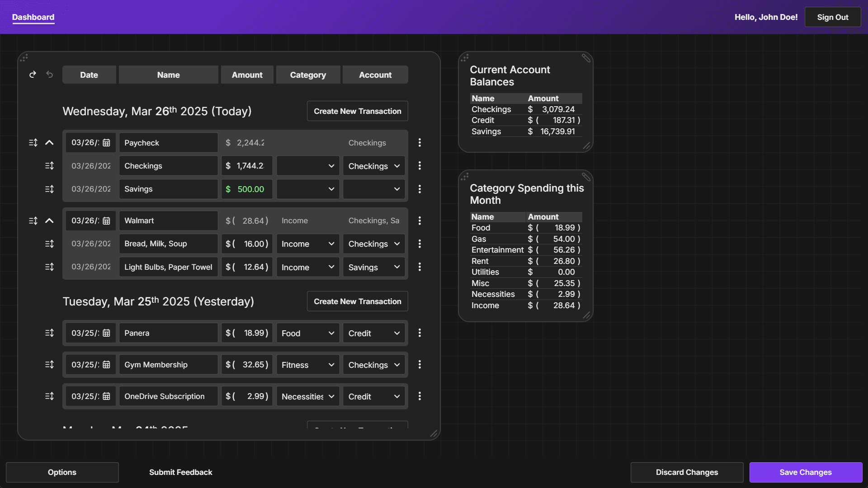
Task: Create New Transaction for Wednesday Mar 26th
Action: [x=358, y=111]
